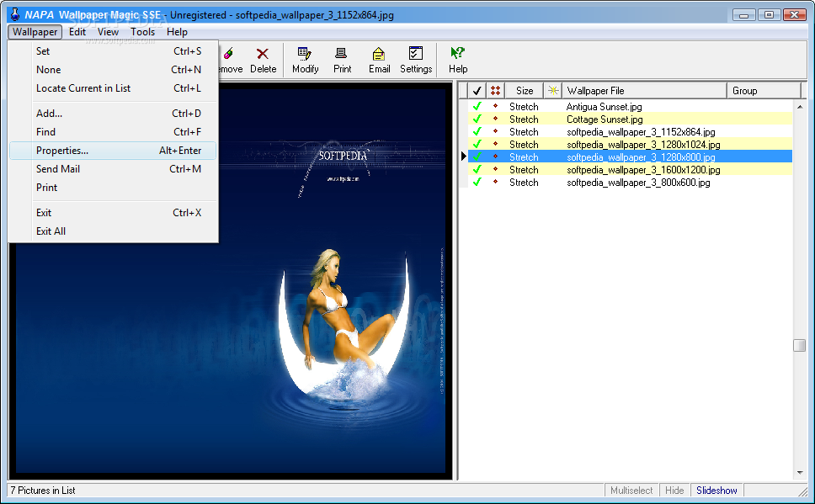Screen dimensions: 815x504
Task: Click the Hide status bar button
Action: point(674,490)
